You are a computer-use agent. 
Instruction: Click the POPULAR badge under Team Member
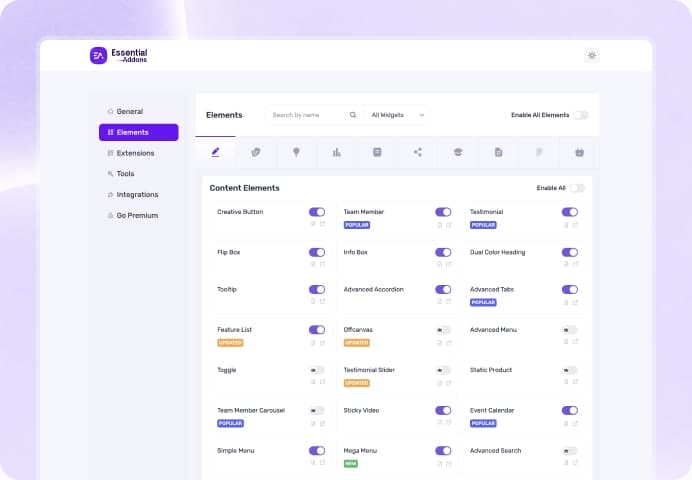(357, 225)
